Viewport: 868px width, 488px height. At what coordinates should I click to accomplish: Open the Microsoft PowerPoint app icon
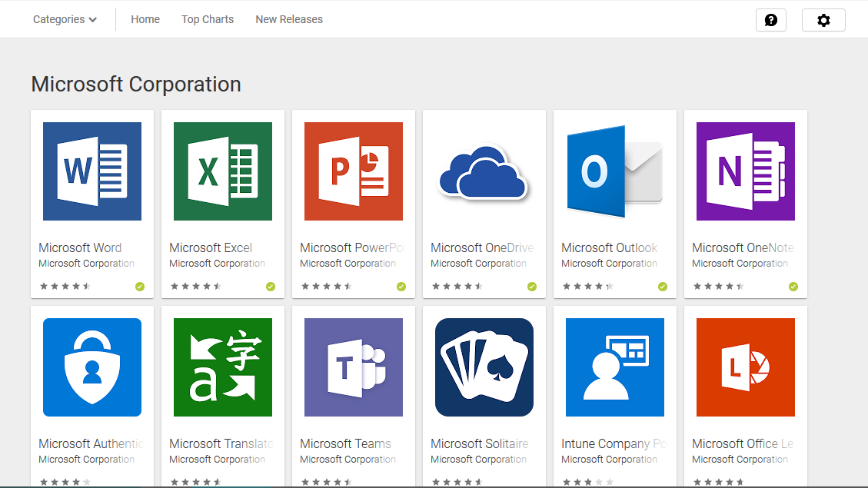(353, 171)
